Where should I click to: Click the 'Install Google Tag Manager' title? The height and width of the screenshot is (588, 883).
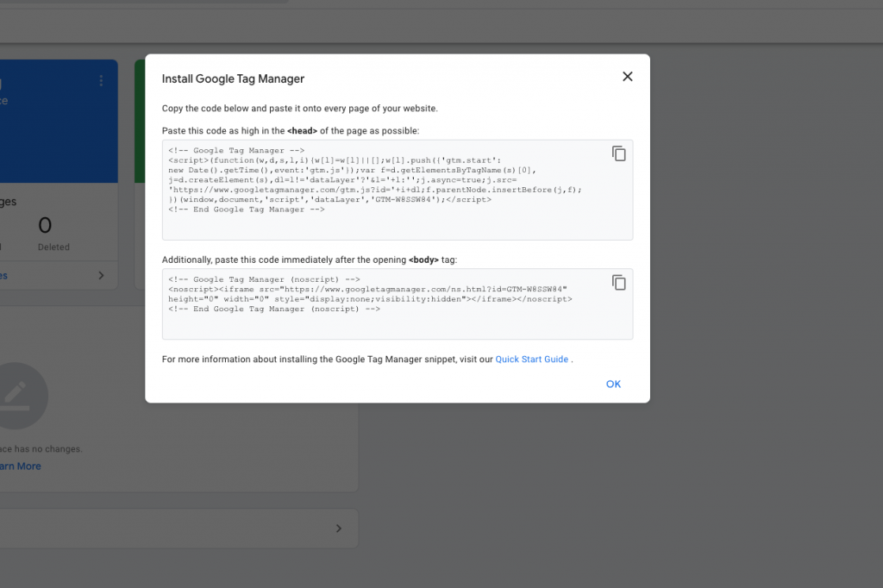tap(233, 78)
